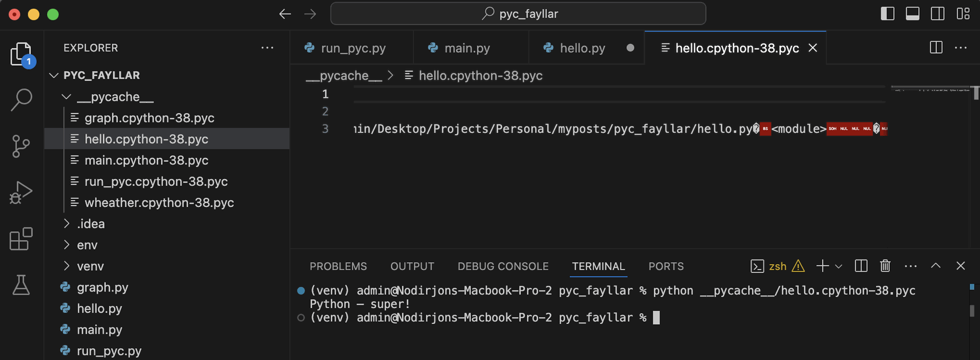
Task: Click the <module> text in the editor
Action: tap(799, 129)
